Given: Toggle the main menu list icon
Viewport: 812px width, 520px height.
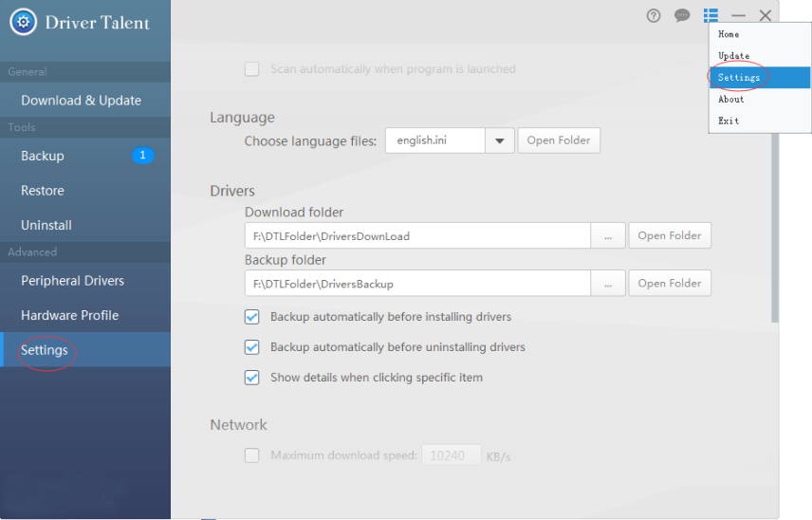Looking at the screenshot, I should click(710, 15).
